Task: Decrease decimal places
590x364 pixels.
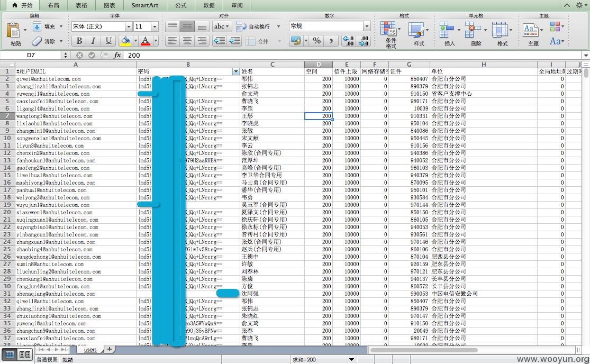Action: pos(363,41)
